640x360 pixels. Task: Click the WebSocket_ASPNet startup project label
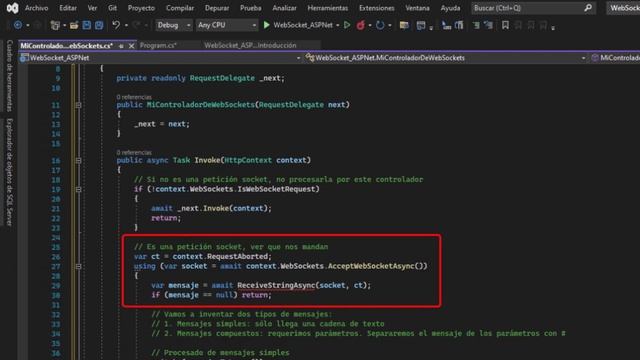click(303, 25)
